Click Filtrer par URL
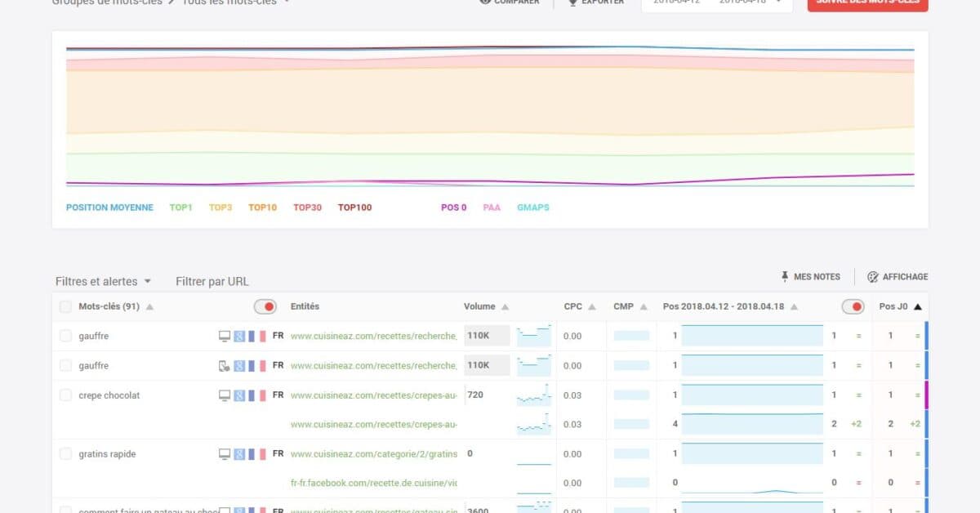The image size is (980, 513). coord(212,281)
